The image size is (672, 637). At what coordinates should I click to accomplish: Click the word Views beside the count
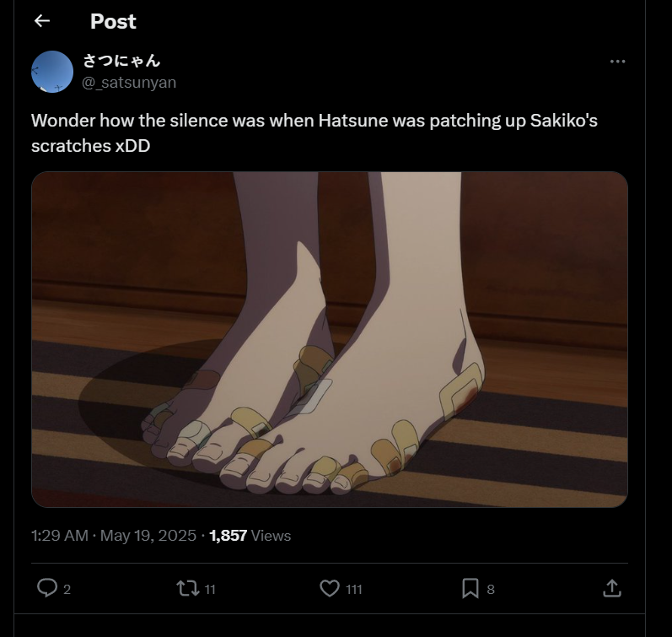point(271,536)
